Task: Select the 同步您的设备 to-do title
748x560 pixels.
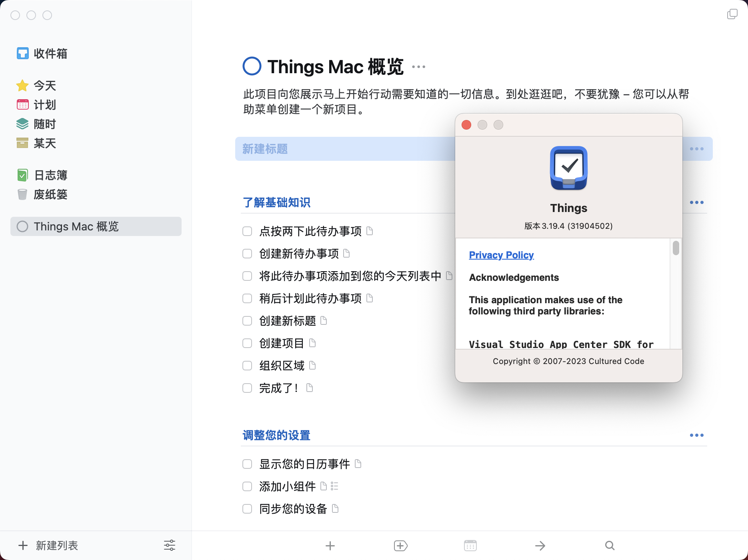Action: 293,509
